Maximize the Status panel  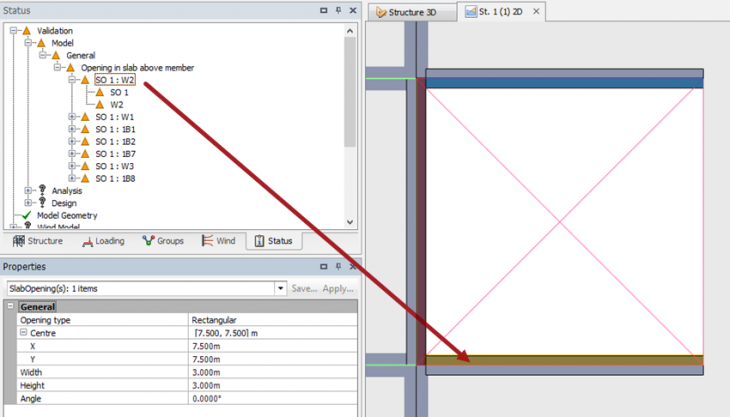point(324,10)
